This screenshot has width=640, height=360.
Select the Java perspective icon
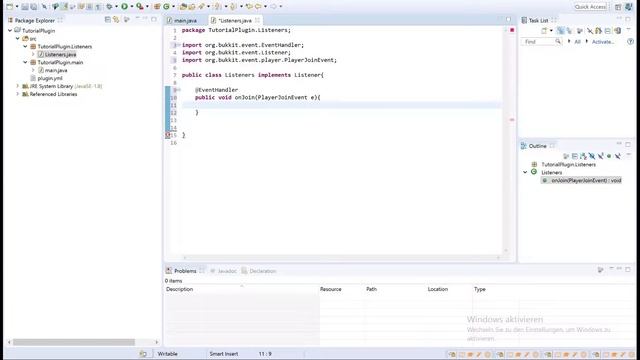629,7
